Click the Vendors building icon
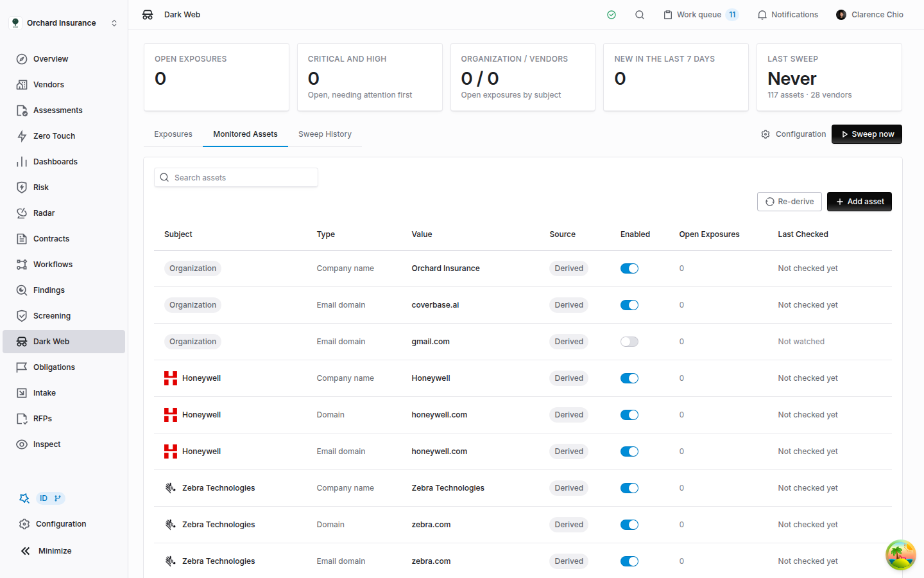 [22, 85]
